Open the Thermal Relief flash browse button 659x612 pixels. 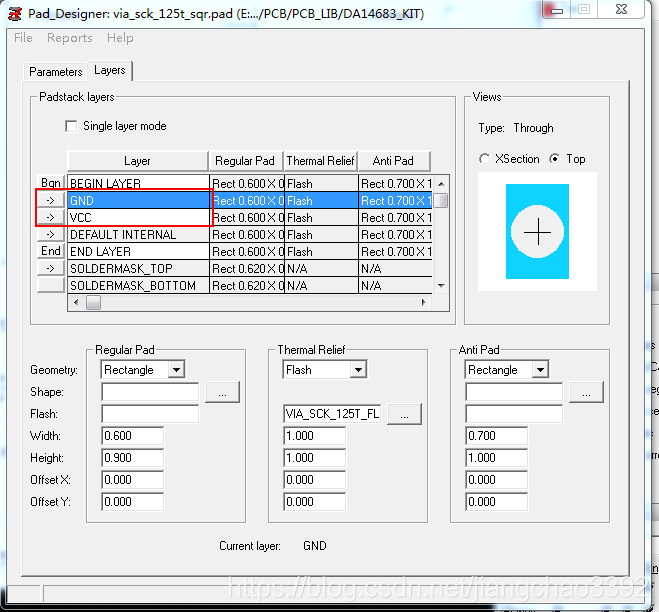pyautogui.click(x=404, y=414)
